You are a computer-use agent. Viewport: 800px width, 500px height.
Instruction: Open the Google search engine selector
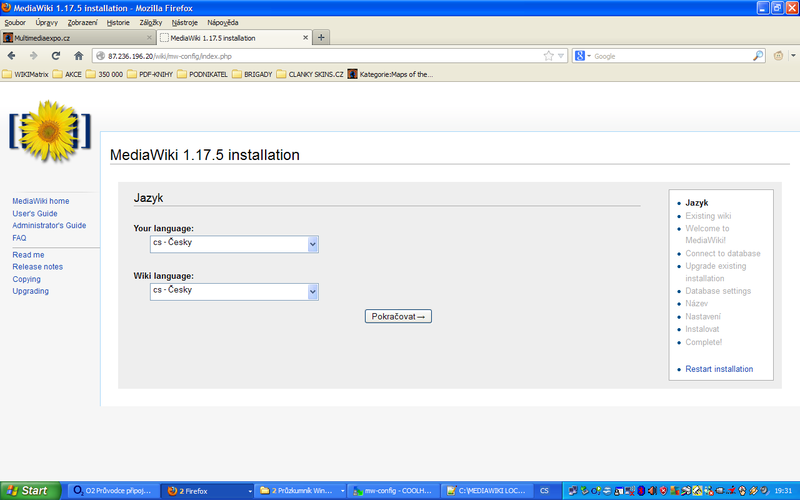point(582,56)
